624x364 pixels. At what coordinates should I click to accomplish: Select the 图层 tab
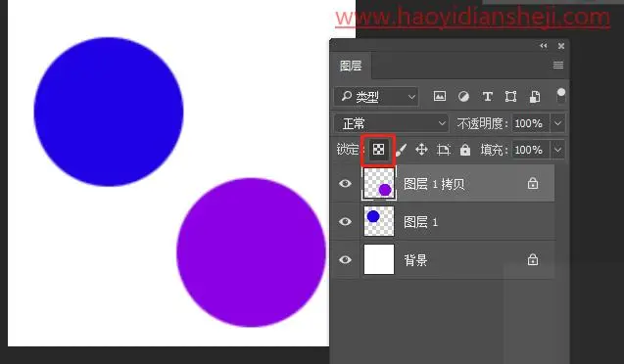click(351, 66)
